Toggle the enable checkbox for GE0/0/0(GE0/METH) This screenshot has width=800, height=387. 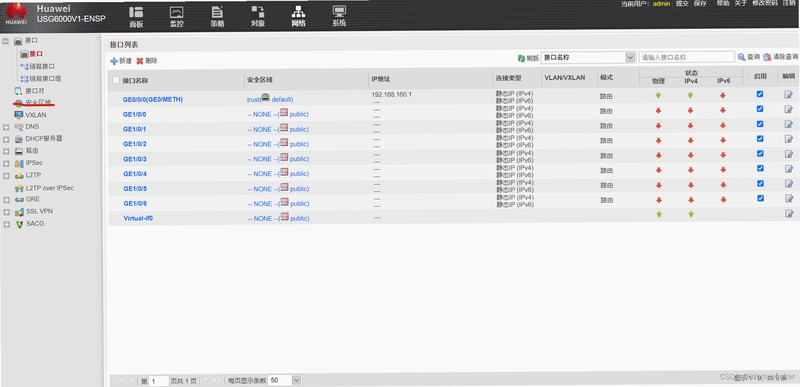[760, 94]
